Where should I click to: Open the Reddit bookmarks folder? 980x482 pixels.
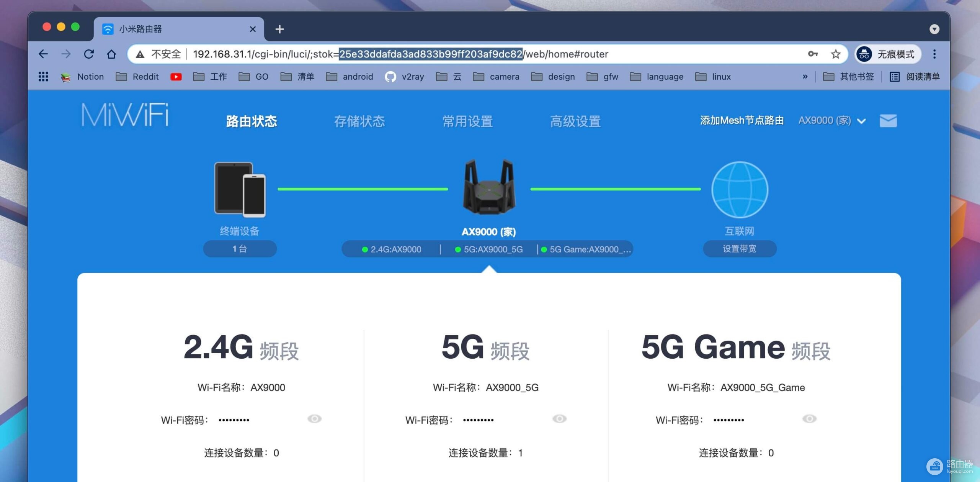(x=137, y=77)
